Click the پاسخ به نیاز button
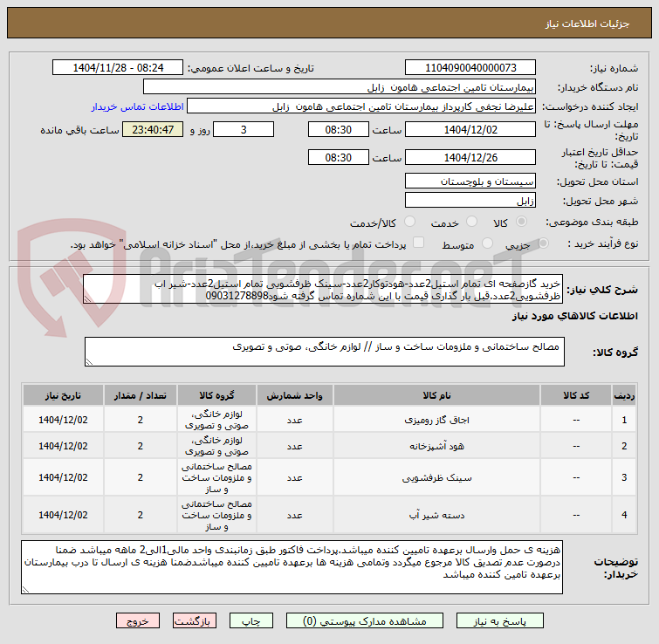659x644 pixels. pyautogui.click(x=499, y=620)
